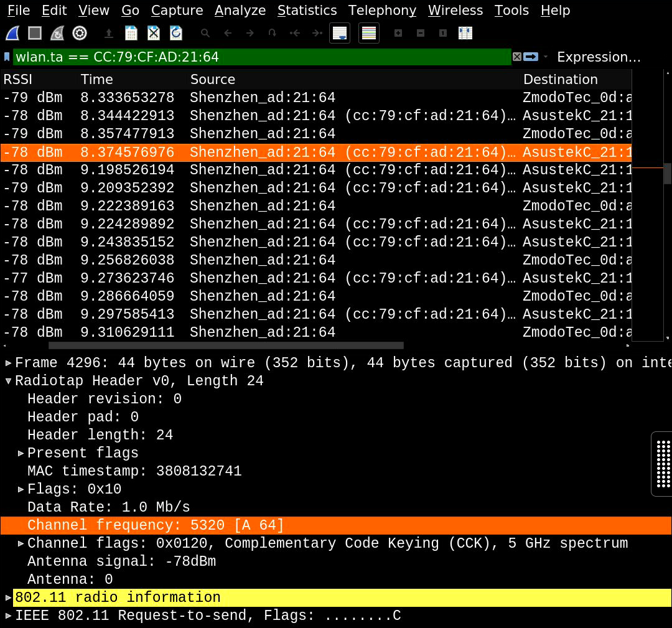Expand the 802.11 radio information section
Viewport: 672px width, 628px height.
(7, 597)
